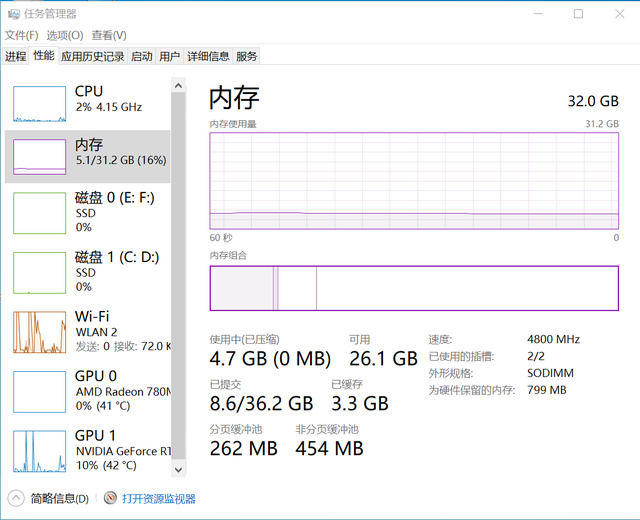Switch to the 进程 tab

(15, 57)
